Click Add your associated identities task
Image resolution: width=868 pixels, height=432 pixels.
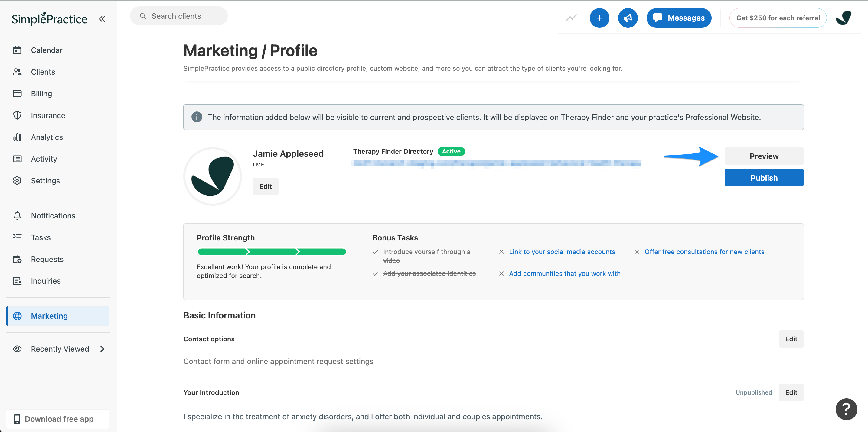coord(429,273)
